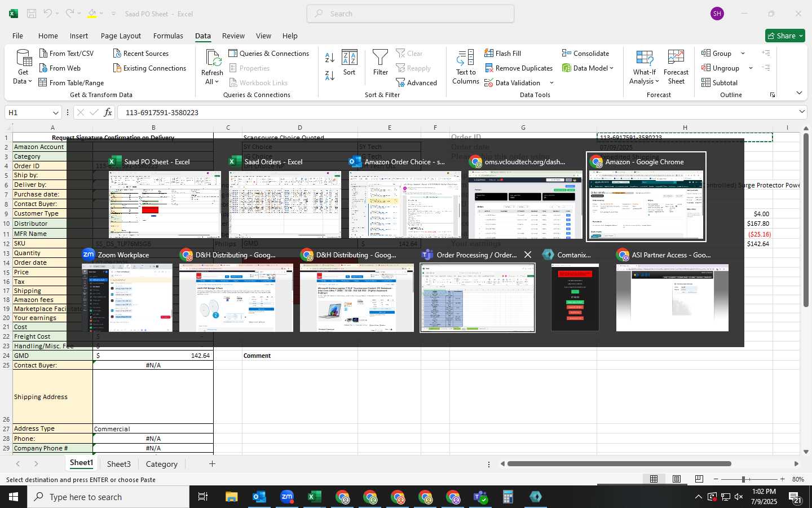Open Text to Columns wizard
The image size is (812, 508).
tap(466, 67)
